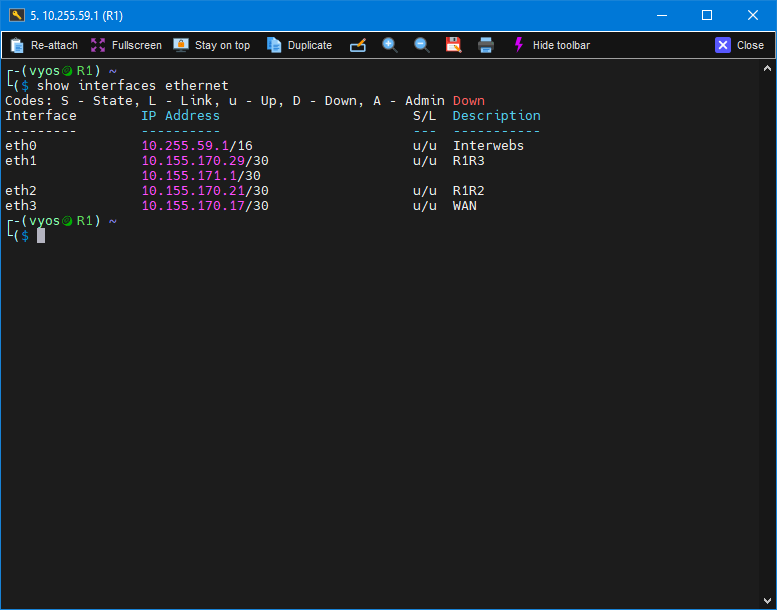Print terminal contents with printer icon
Screen dimensions: 777x610
tap(486, 45)
